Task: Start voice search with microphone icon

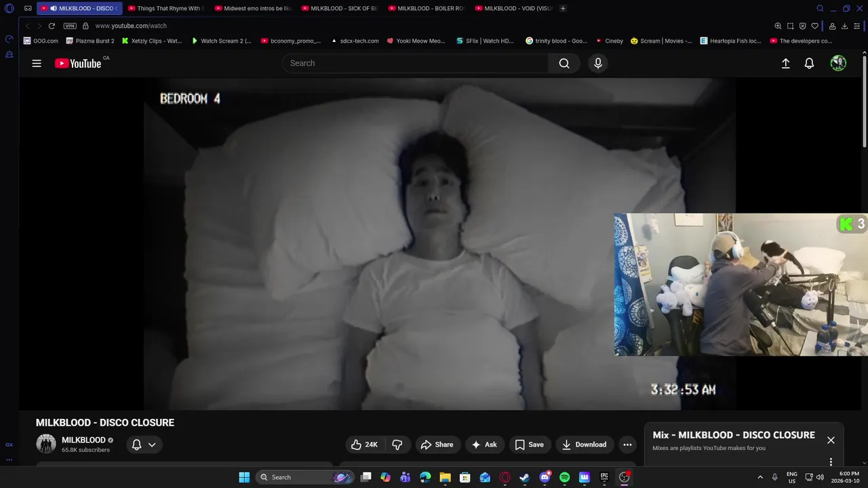Action: (597, 63)
